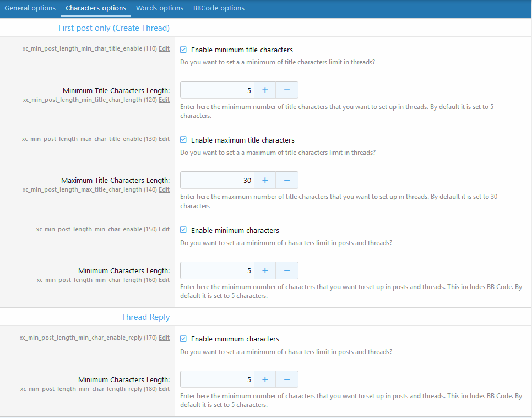Focus the Maximum Title Characters Length field
This screenshot has width=532, height=418.
tap(216, 181)
